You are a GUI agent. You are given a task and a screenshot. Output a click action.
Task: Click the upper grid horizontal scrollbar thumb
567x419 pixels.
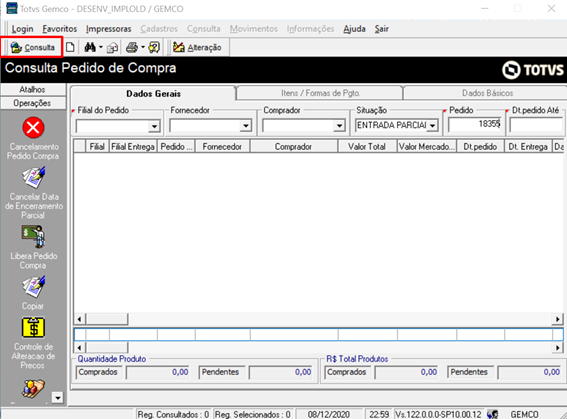tap(107, 319)
